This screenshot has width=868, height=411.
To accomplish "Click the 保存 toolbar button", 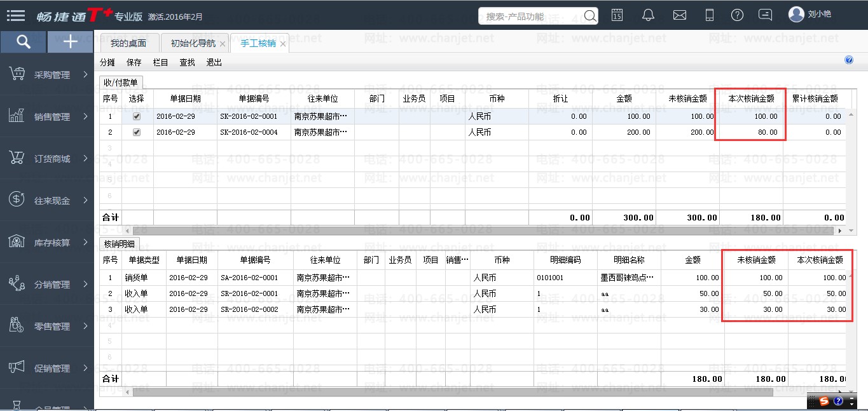I will tap(134, 62).
